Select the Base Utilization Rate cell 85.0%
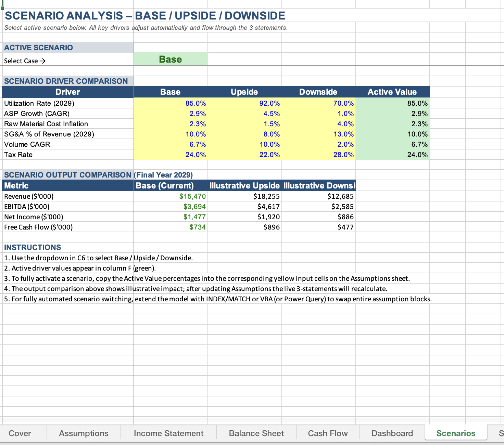 171,103
